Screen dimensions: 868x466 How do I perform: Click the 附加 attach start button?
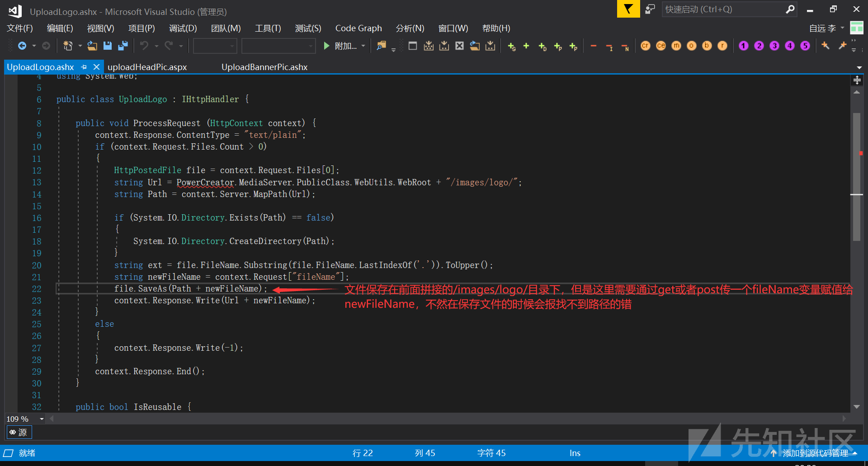tap(341, 46)
